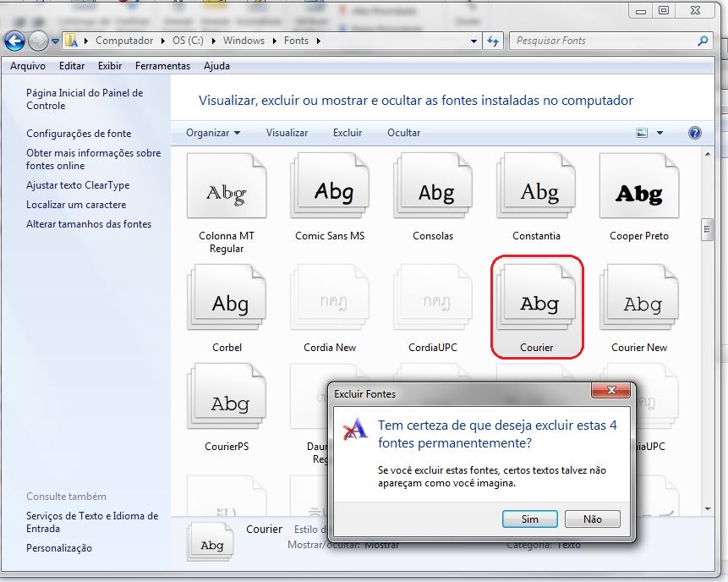728x582 pixels.
Task: Open the Ajustar texto ClearType link
Action: 78,185
